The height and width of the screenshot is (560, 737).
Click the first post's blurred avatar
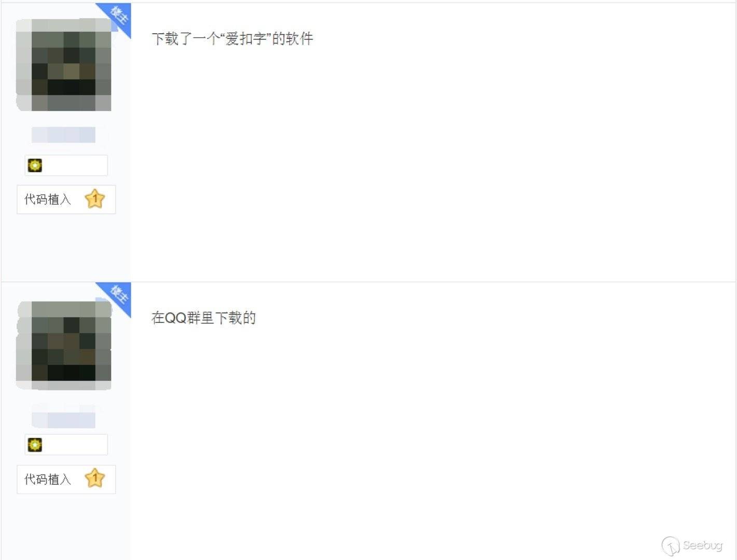point(64,65)
